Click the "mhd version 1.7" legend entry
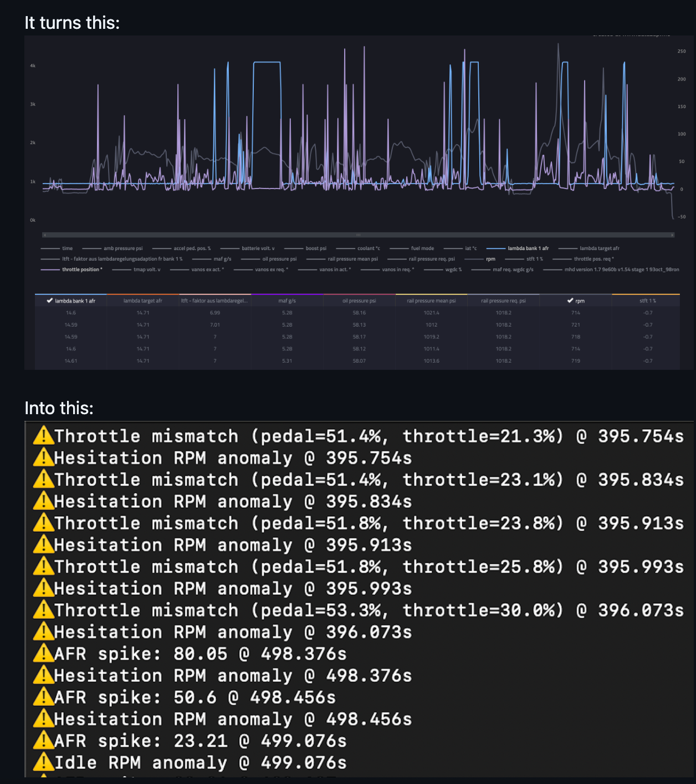696x784 pixels. pos(621,269)
